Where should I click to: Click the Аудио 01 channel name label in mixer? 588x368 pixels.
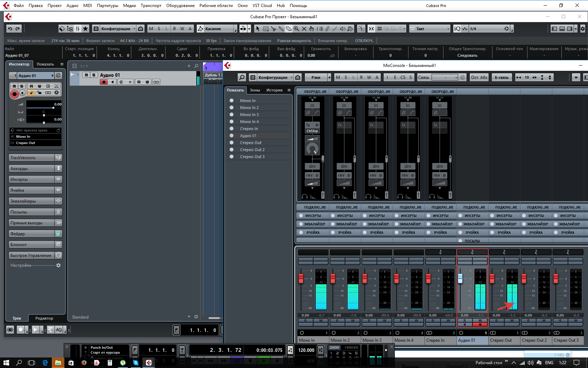pos(472,340)
